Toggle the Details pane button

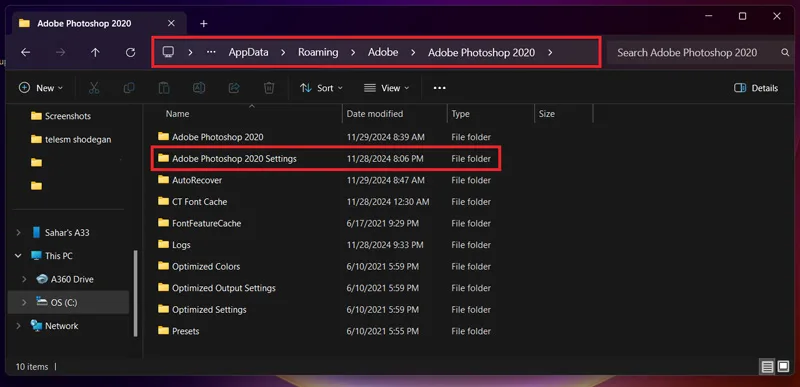point(756,88)
